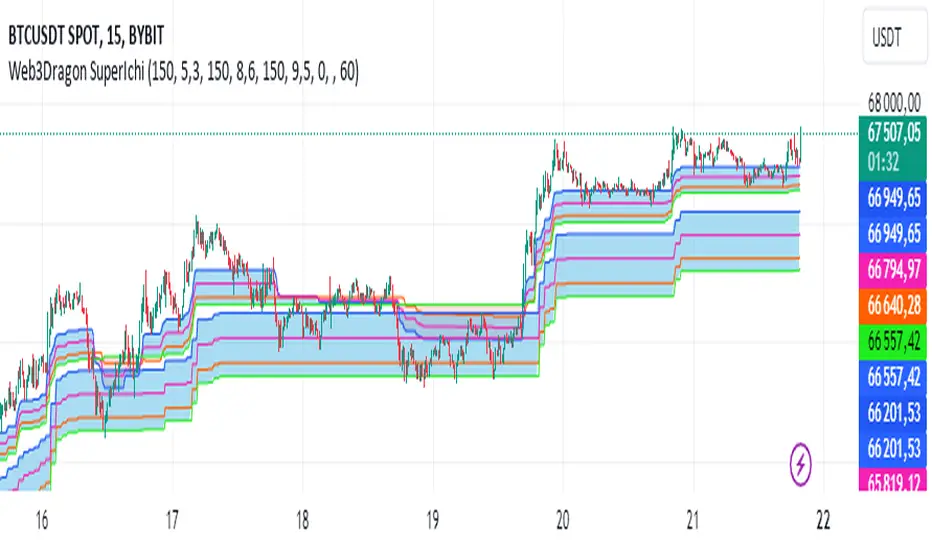This screenshot has width=932, height=550.
Task: Click date 17 on the time axis
Action: pos(171,521)
